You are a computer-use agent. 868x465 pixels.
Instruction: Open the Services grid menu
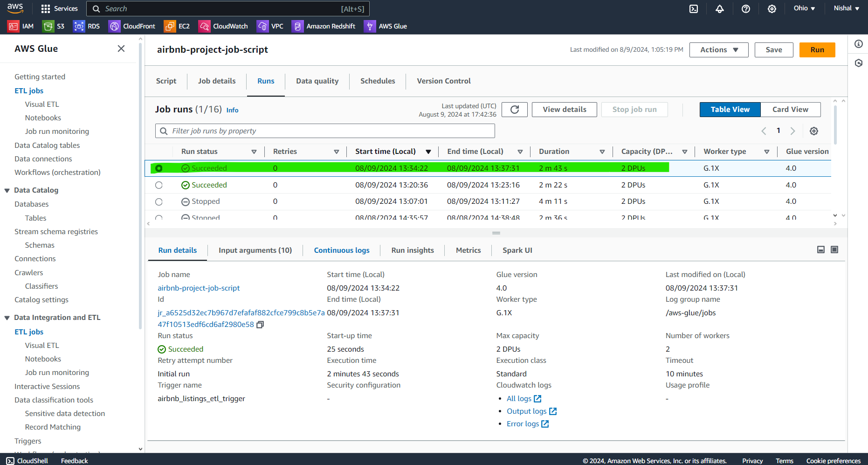(59, 8)
